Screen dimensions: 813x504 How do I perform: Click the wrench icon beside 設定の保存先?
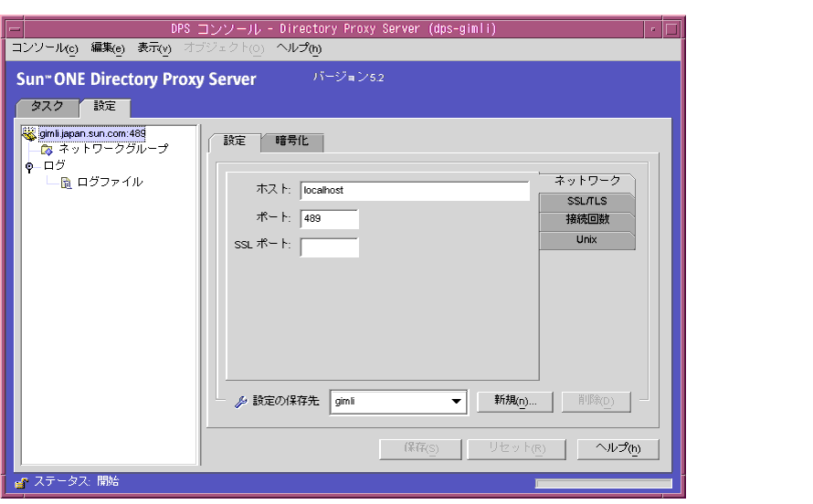[x=240, y=402]
